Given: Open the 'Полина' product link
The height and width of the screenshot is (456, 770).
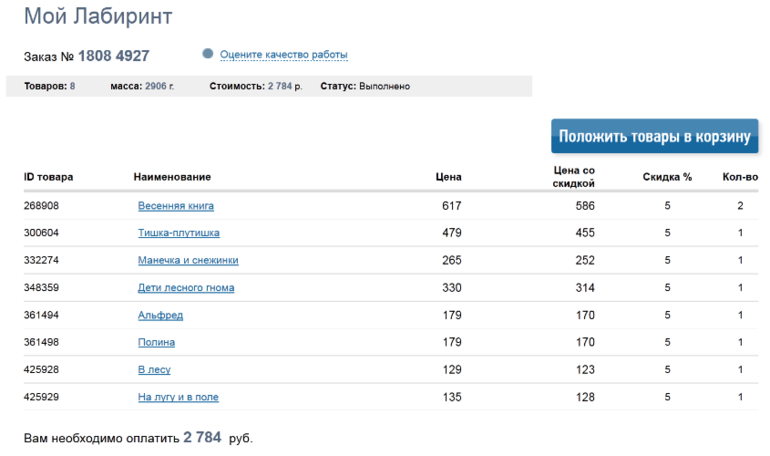Looking at the screenshot, I should tap(157, 343).
